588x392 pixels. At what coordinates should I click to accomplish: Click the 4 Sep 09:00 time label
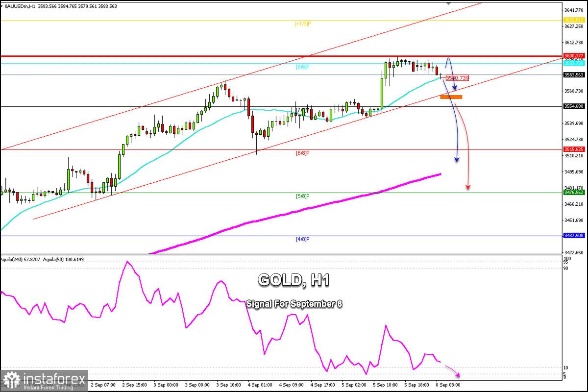tap(291, 385)
